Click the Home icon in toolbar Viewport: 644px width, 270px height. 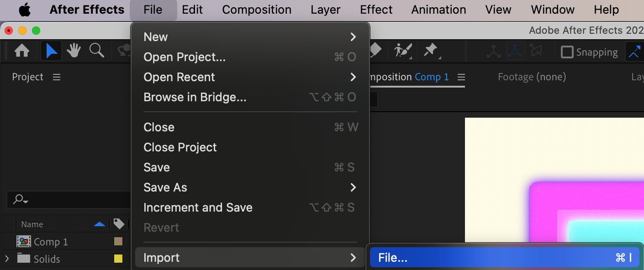click(x=22, y=51)
